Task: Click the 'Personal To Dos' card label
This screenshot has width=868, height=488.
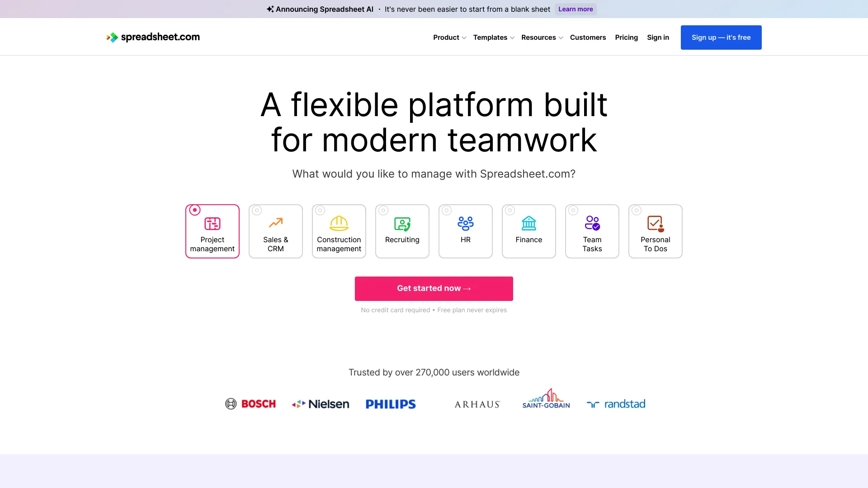Action: [656, 244]
